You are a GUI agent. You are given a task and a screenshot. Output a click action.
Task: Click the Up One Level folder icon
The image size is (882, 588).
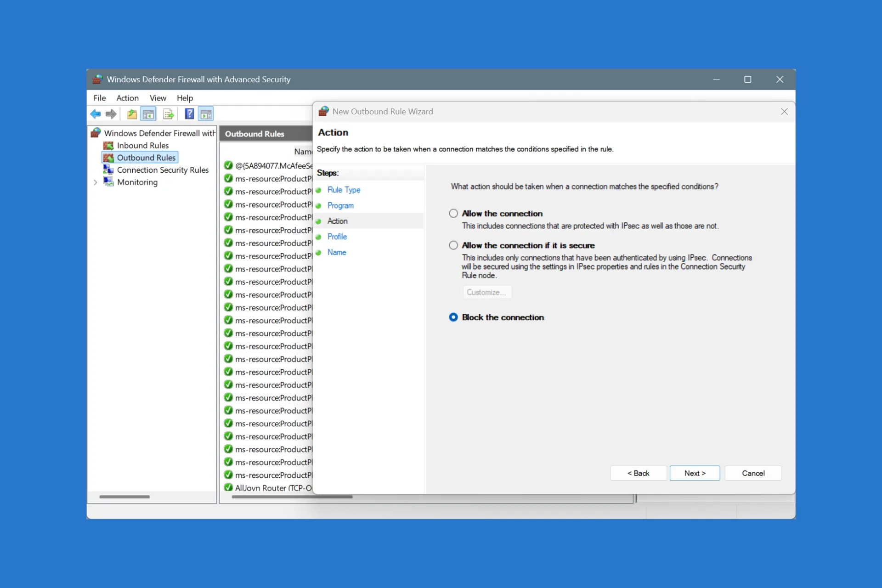pyautogui.click(x=132, y=114)
